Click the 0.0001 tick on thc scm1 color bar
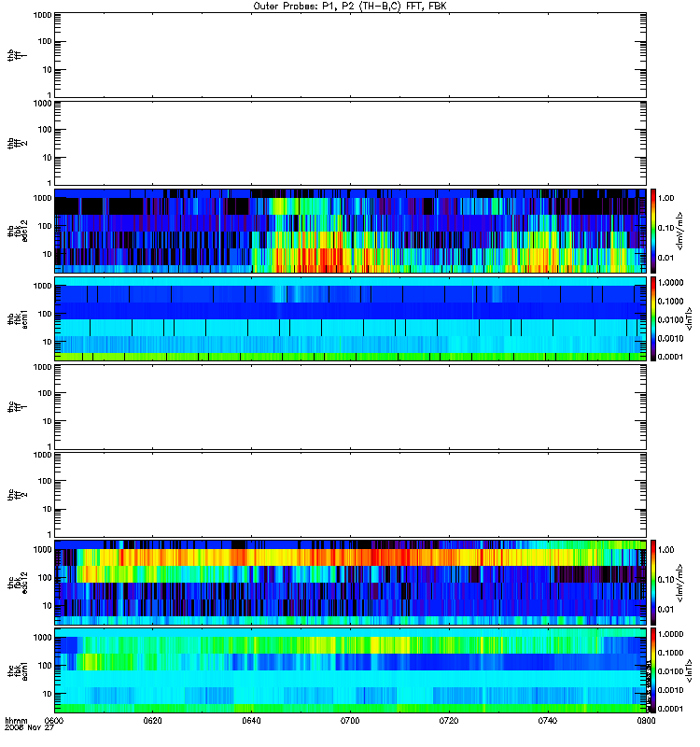The width and height of the screenshot is (700, 747). pyautogui.click(x=670, y=709)
